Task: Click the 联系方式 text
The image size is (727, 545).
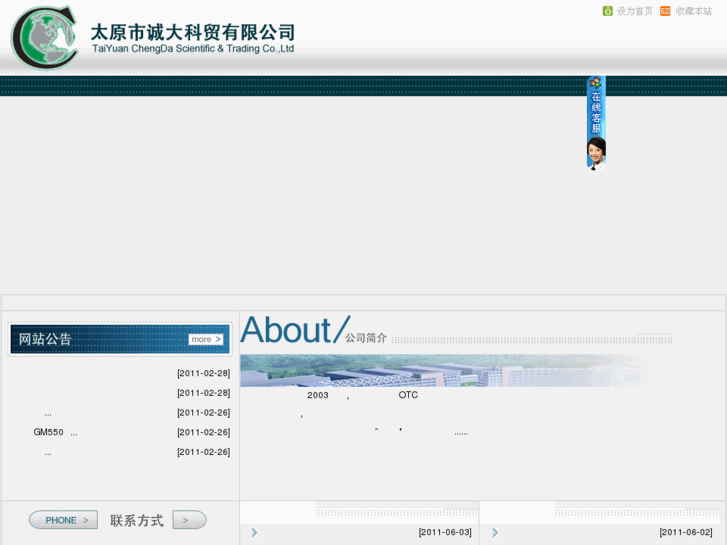Action: (x=137, y=520)
